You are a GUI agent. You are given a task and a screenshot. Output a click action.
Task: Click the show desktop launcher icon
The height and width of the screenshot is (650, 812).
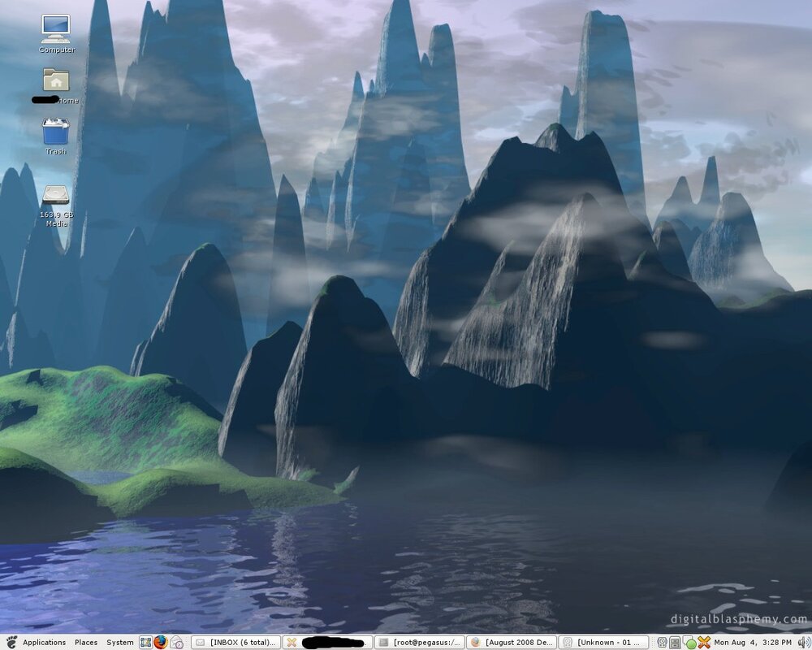tap(145, 643)
